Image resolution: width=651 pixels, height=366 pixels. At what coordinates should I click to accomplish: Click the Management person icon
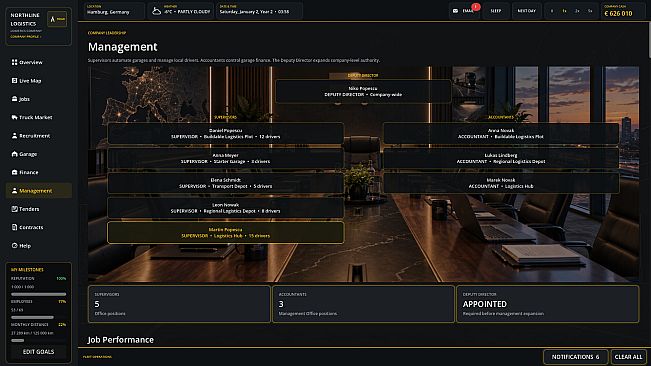click(x=15, y=190)
